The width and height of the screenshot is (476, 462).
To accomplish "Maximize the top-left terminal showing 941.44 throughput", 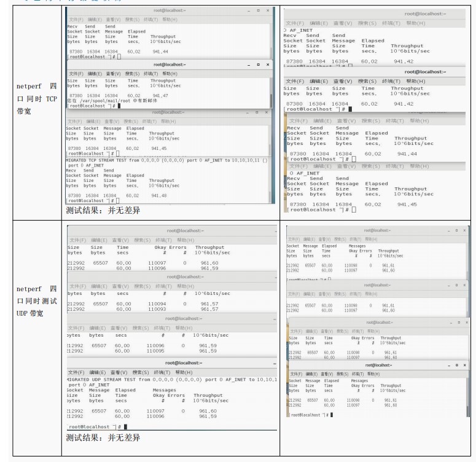I will 259,10.
